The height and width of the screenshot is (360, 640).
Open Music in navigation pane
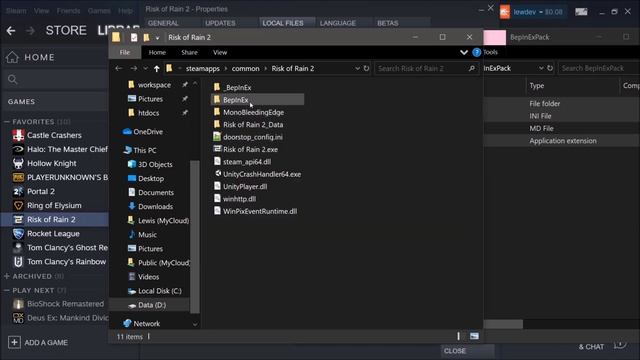tap(142, 235)
